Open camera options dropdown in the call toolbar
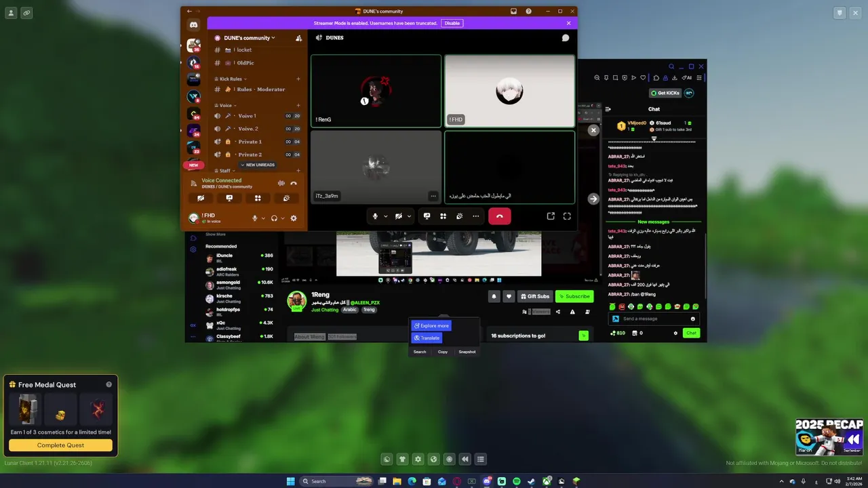868x488 pixels. [409, 216]
